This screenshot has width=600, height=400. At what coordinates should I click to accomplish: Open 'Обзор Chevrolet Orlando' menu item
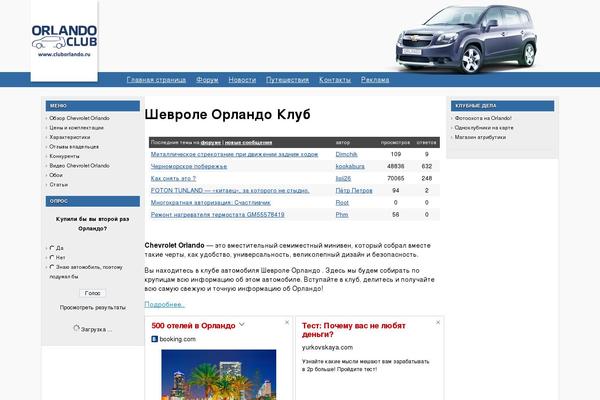79,118
